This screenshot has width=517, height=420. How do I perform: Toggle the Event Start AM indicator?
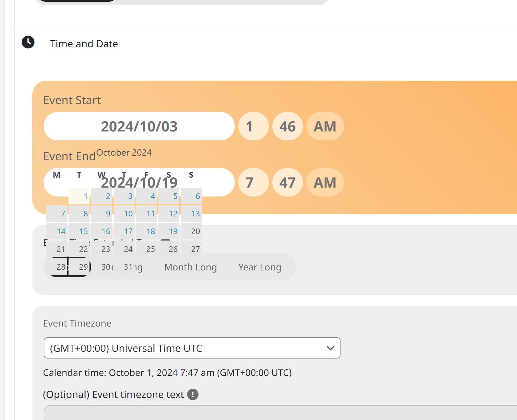(x=325, y=126)
